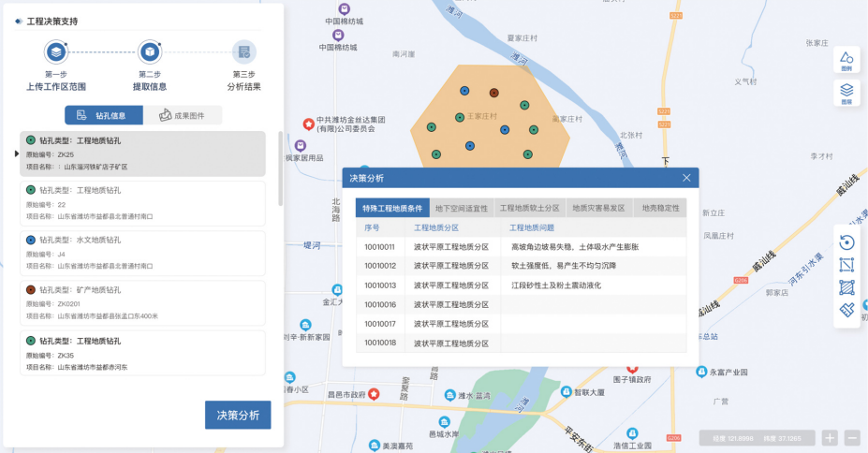Zoom in the map with plus button

830,437
